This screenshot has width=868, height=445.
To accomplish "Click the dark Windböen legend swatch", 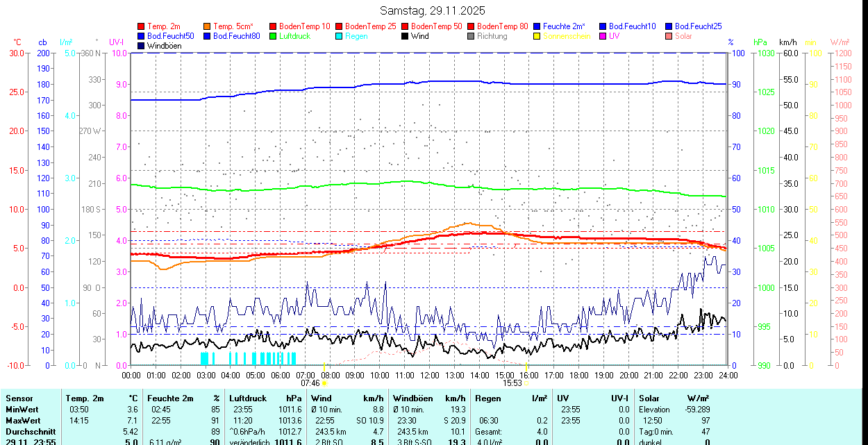I will 142,46.
